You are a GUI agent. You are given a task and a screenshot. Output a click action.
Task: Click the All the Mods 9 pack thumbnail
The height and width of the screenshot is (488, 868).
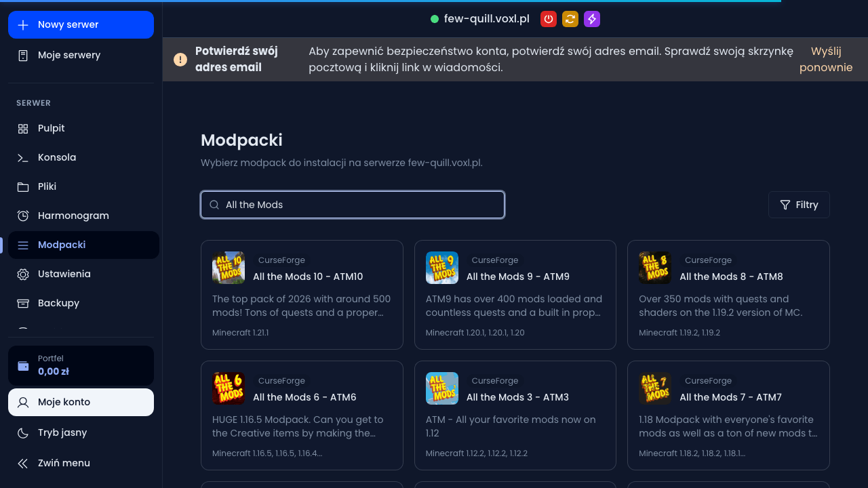442,268
